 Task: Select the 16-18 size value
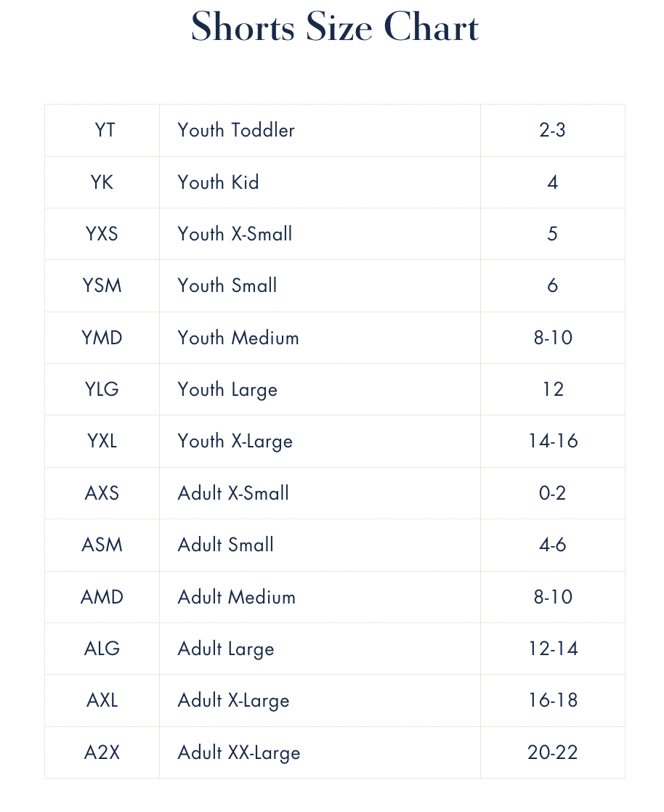553,700
